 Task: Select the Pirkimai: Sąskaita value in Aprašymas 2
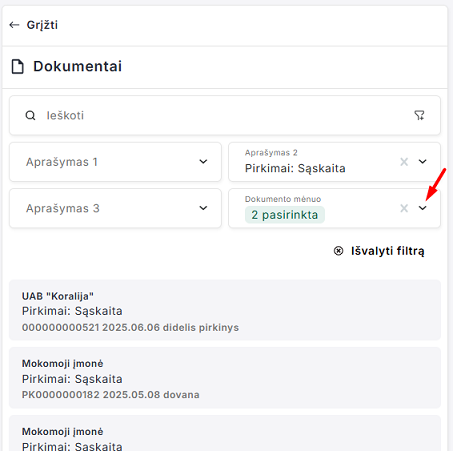pos(295,168)
